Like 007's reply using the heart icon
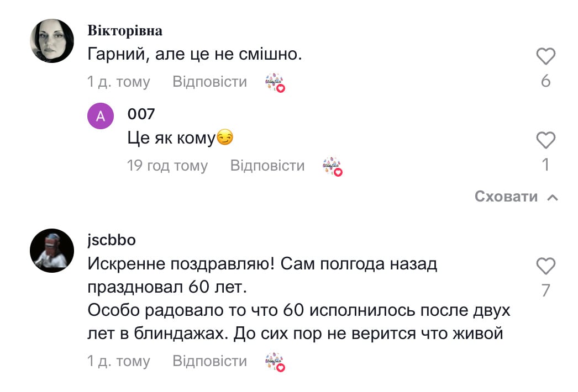Image resolution: width=578 pixels, height=392 pixels. pyautogui.click(x=545, y=140)
